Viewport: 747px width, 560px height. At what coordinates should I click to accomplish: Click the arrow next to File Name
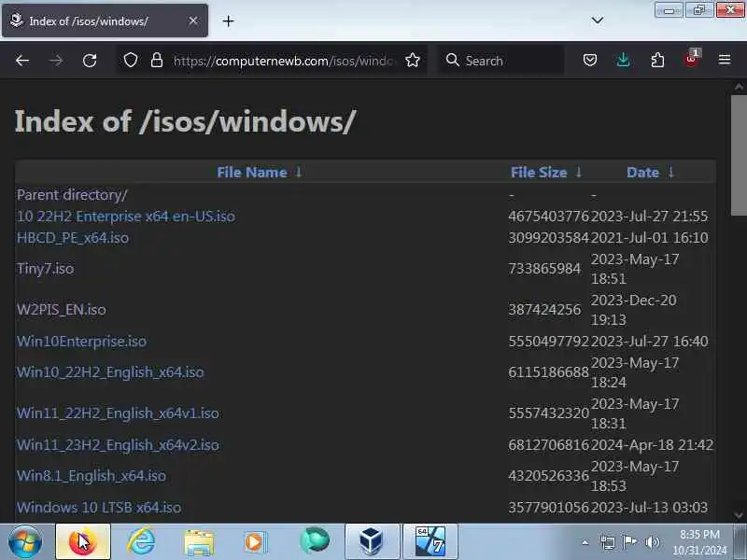(x=299, y=172)
